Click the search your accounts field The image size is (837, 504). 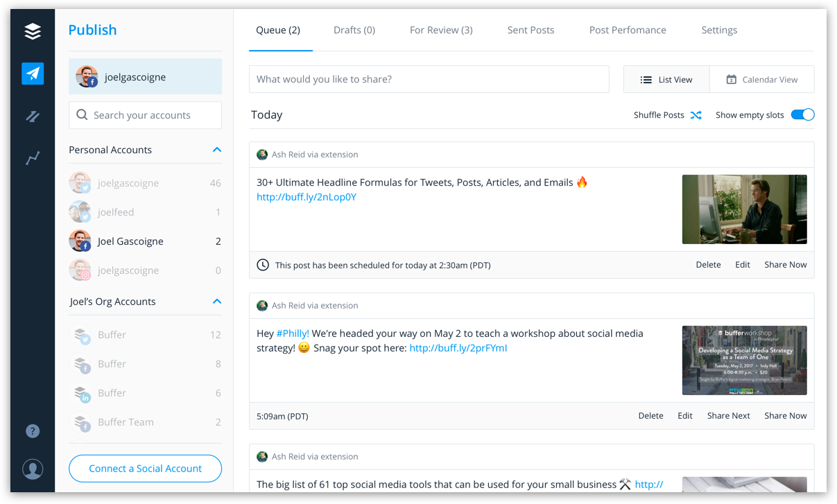(145, 115)
